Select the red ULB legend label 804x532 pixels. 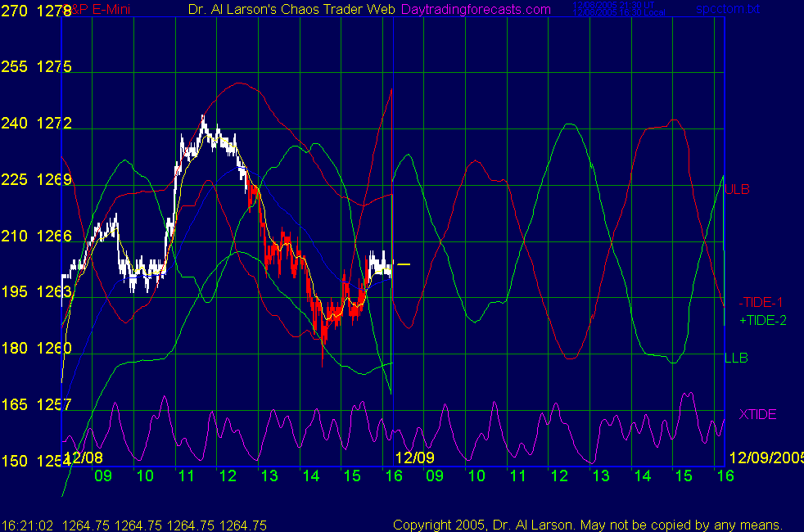coord(738,189)
